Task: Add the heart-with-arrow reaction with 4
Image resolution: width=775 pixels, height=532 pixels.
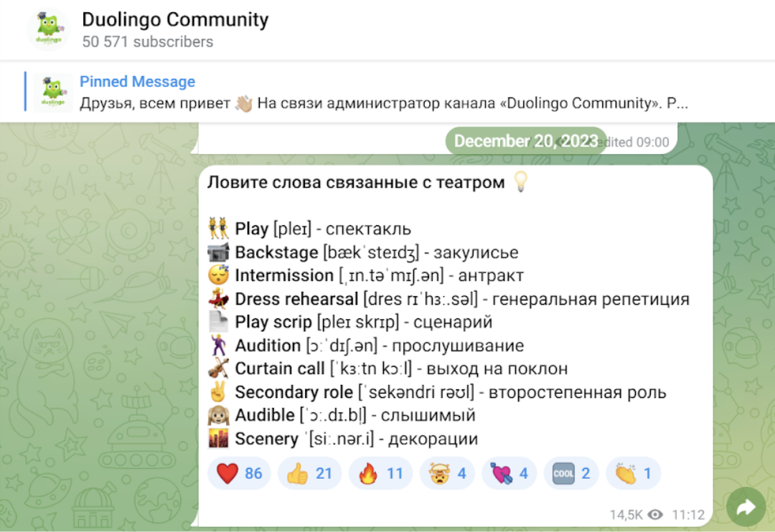Action: coord(509,473)
